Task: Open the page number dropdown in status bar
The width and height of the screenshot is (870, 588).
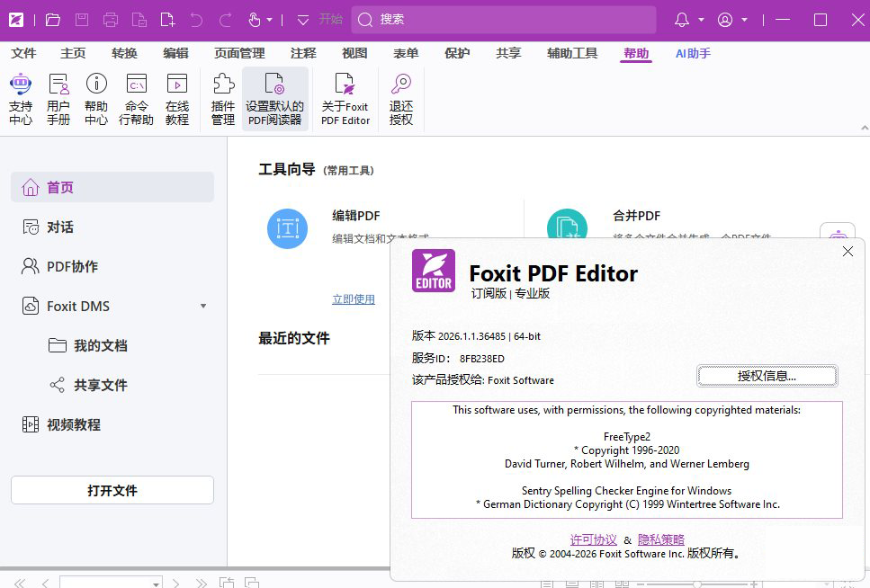Action: point(156,584)
